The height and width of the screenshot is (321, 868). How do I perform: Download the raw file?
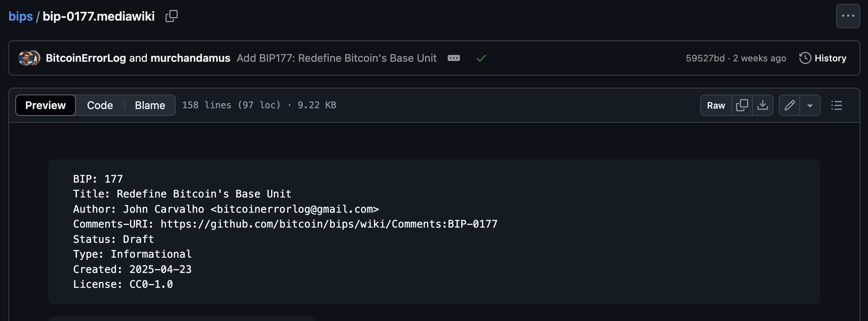click(x=762, y=105)
